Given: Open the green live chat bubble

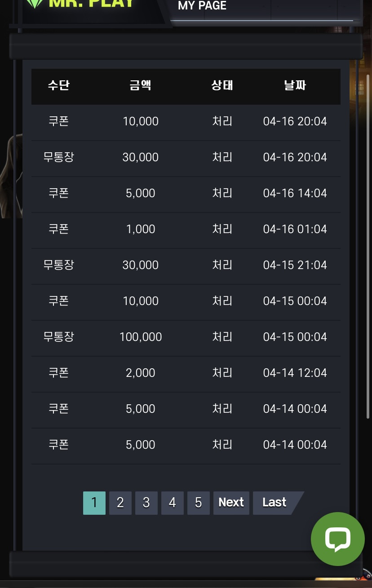Looking at the screenshot, I should pyautogui.click(x=338, y=539).
